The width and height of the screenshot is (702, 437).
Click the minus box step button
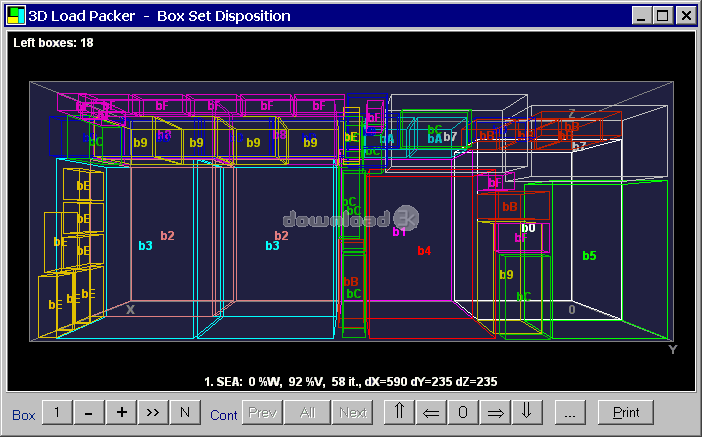click(x=89, y=412)
